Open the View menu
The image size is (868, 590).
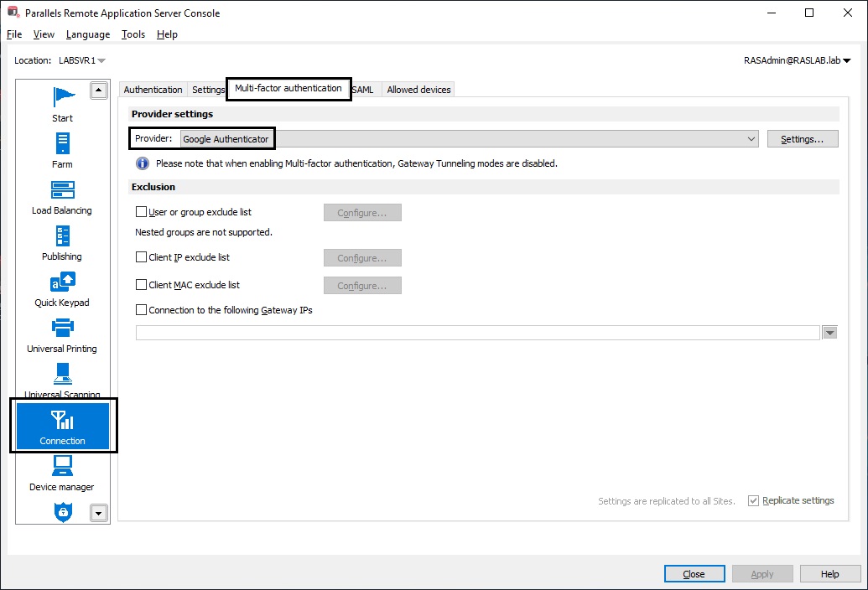coord(44,34)
